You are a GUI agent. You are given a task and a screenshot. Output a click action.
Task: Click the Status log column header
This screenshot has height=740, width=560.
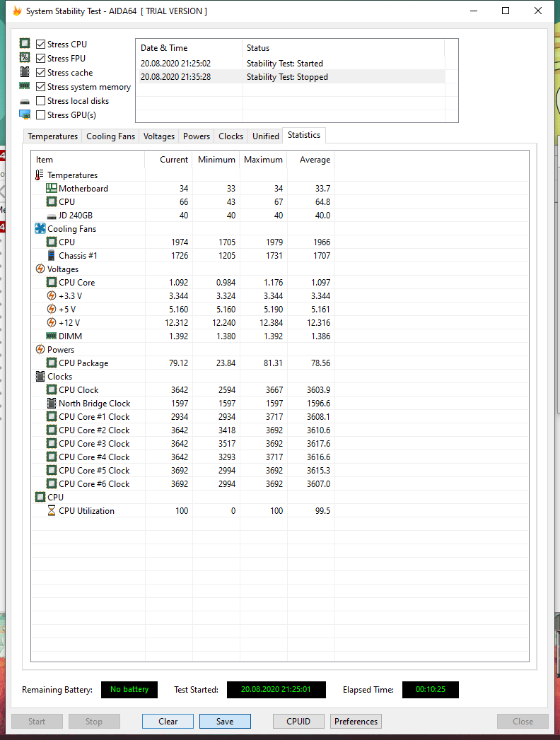343,47
